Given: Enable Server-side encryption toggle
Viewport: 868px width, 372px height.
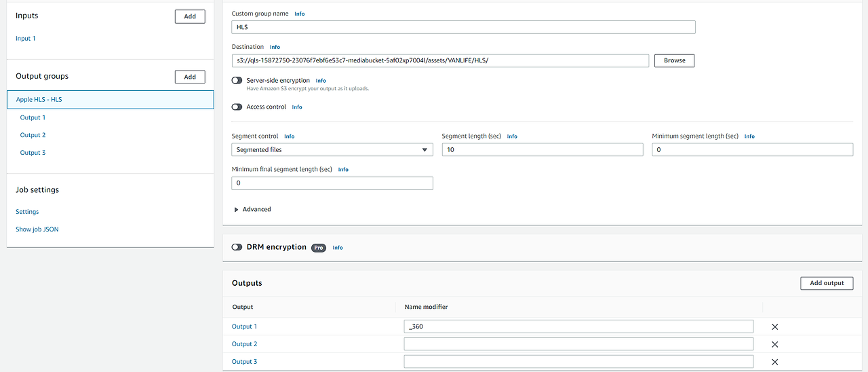Looking at the screenshot, I should (x=237, y=80).
